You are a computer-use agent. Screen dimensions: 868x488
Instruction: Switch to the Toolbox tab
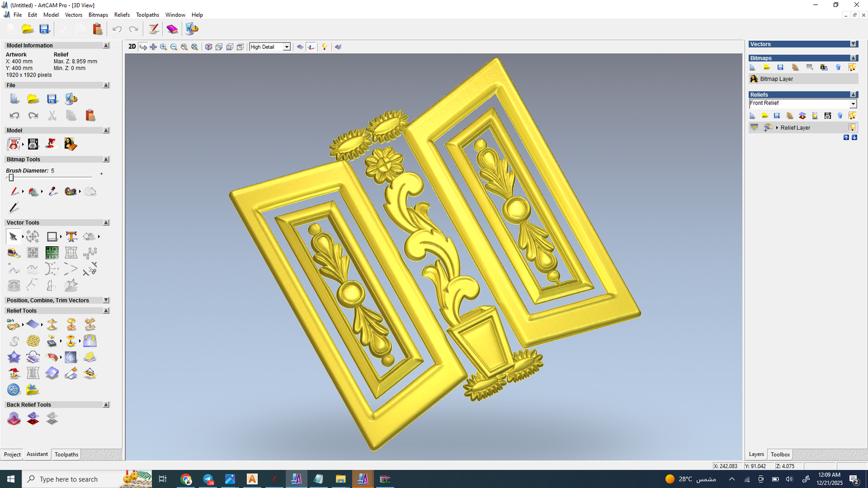coord(780,454)
